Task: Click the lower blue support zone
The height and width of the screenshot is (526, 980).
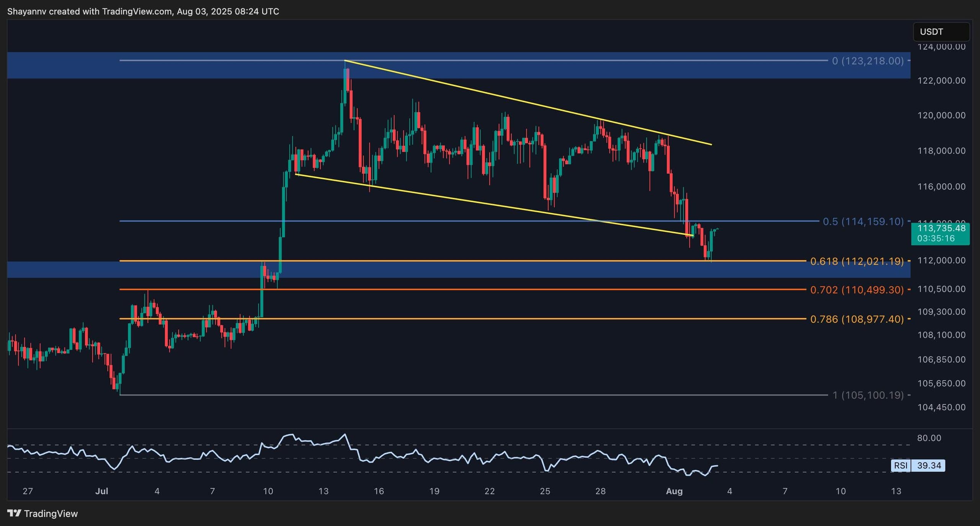Action: coord(459,270)
